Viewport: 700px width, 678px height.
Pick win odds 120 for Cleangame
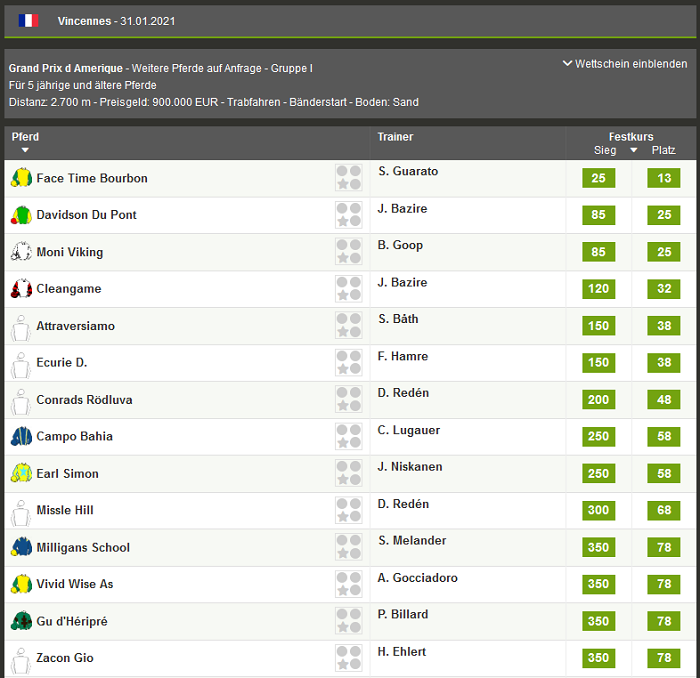(x=598, y=289)
